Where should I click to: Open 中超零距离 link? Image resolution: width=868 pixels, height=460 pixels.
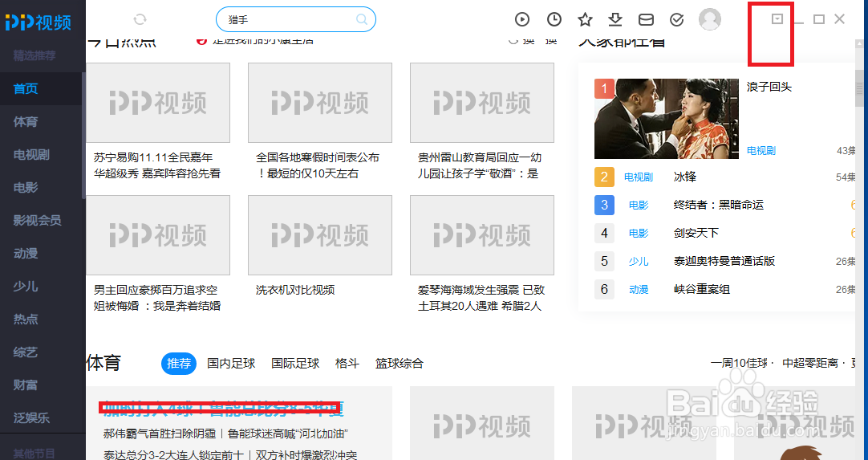click(810, 364)
